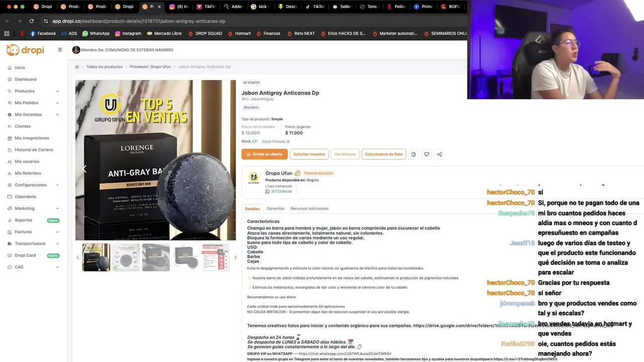Switch to the Instagram (9) browser tab
Image resolution: width=644 pixels, height=362 pixels.
[179, 7]
